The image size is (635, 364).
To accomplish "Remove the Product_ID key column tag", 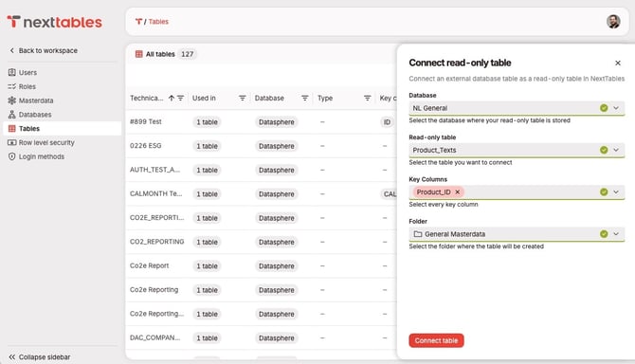I will [458, 191].
